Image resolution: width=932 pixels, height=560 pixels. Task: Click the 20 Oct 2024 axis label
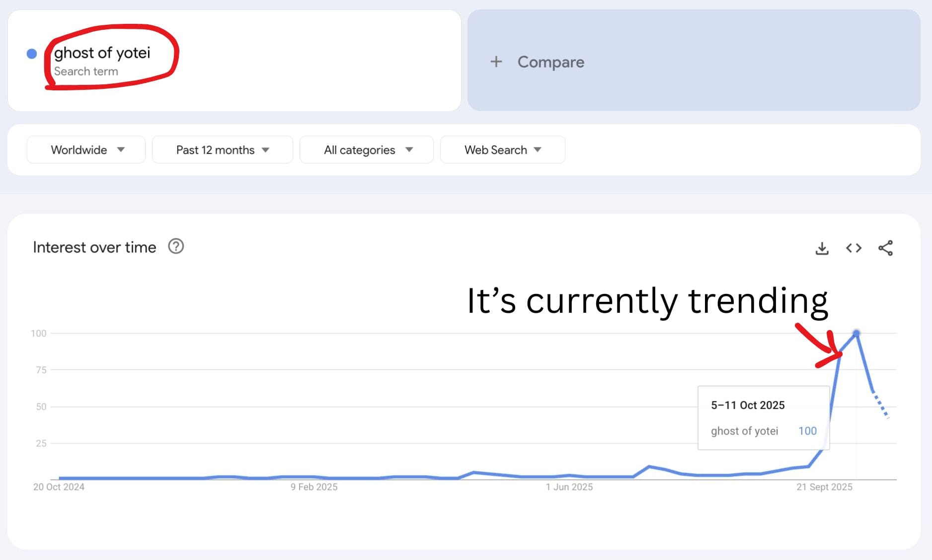59,487
